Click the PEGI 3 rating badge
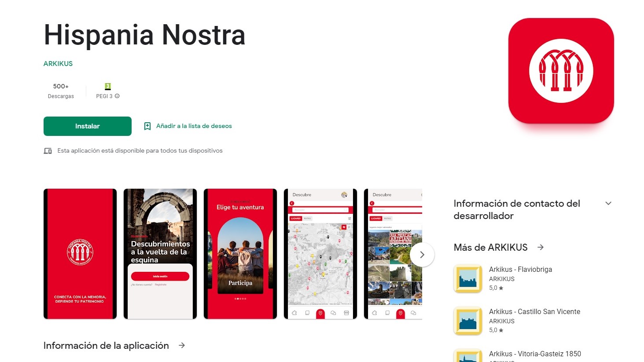The image size is (644, 362). coord(108,86)
